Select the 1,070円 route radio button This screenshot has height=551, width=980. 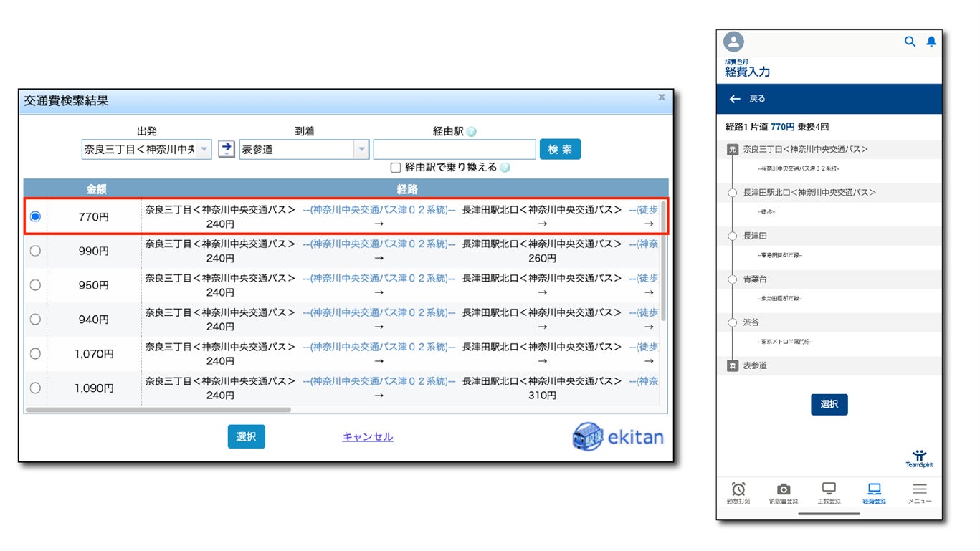[x=35, y=353]
